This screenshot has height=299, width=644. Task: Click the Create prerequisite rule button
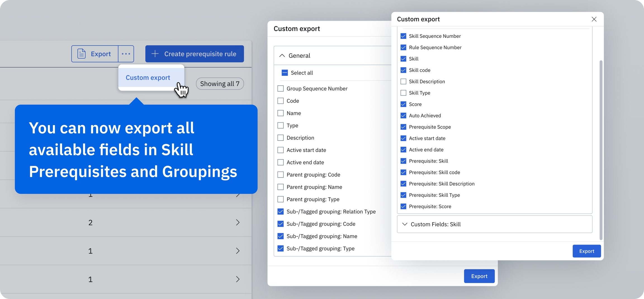pyautogui.click(x=195, y=54)
